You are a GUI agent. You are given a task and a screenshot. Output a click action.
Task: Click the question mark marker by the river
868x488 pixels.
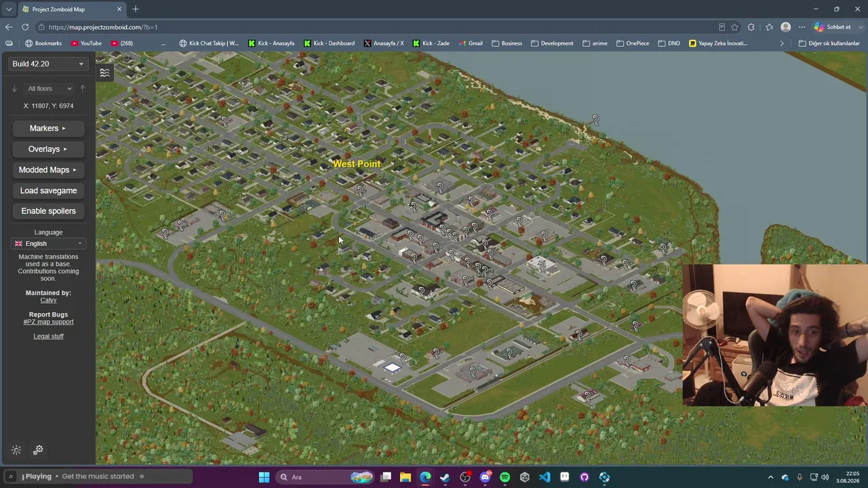coord(595,120)
